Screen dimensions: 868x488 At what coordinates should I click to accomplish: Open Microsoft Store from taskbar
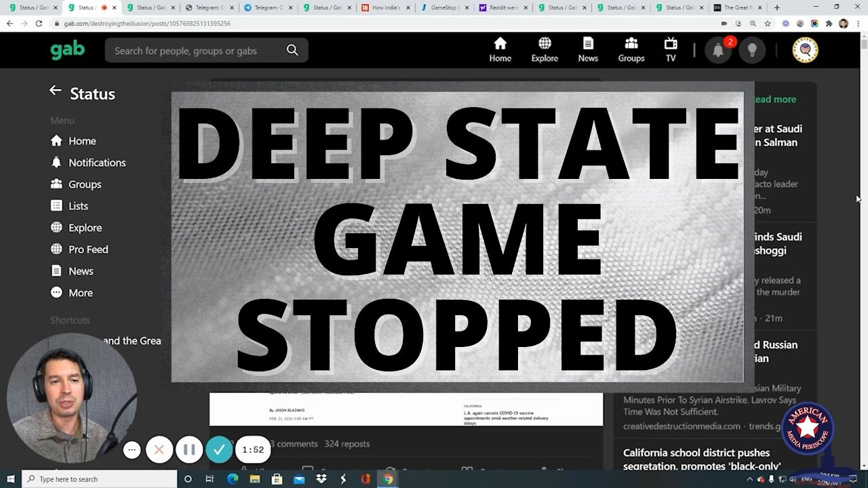coord(277,479)
